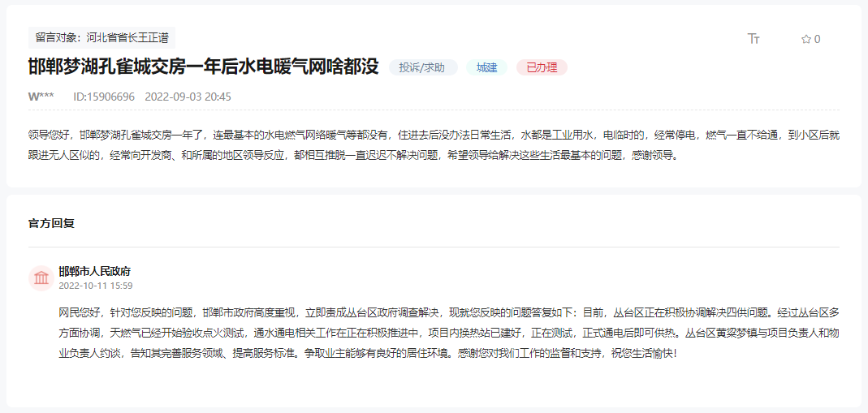
Task: Click the post ID:15906696
Action: coord(104,97)
